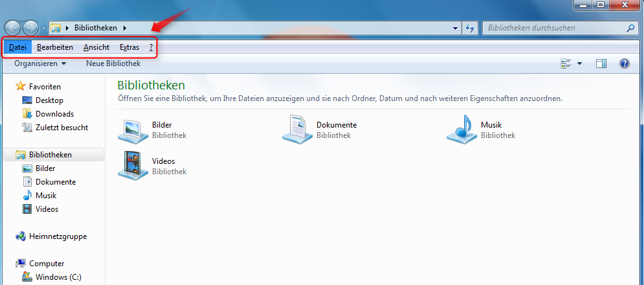Close the Explorer window
644x285 pixels.
625,5
